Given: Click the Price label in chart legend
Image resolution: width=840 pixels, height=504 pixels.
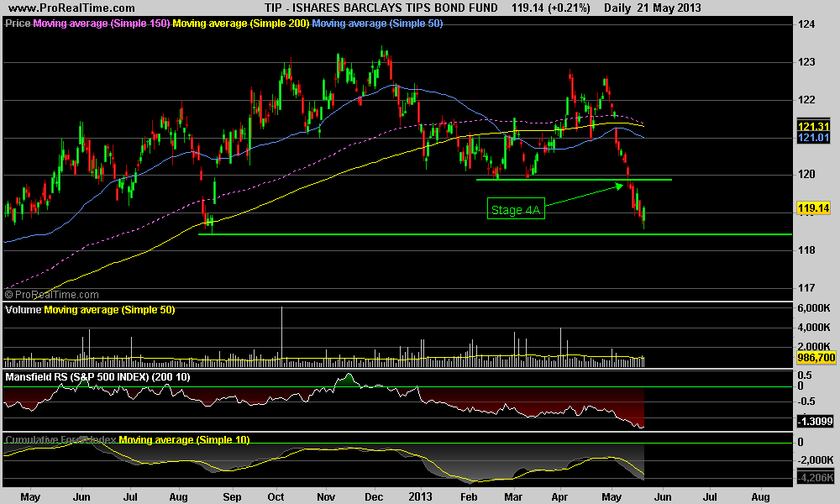Looking at the screenshot, I should pos(18,24).
